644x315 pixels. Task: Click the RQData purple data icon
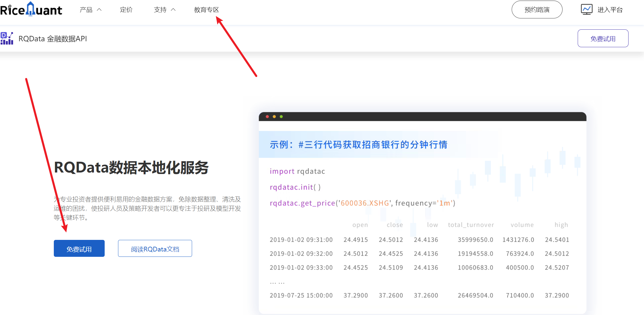click(x=7, y=38)
